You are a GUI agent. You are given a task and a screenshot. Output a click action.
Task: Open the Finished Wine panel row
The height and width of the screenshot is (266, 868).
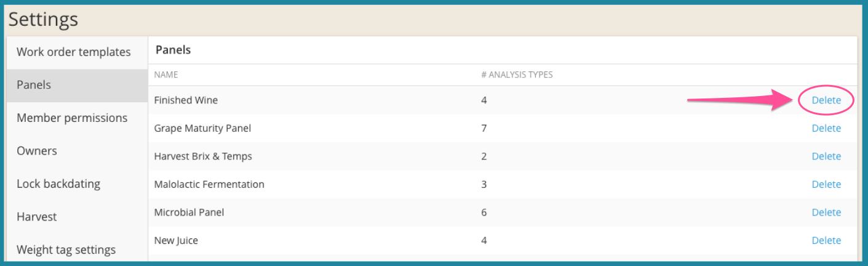click(503, 100)
